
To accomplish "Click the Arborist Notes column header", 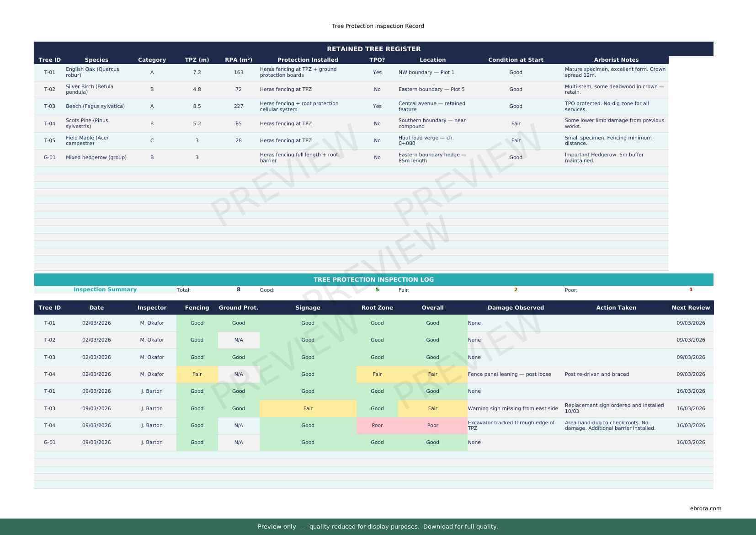I will click(x=616, y=60).
